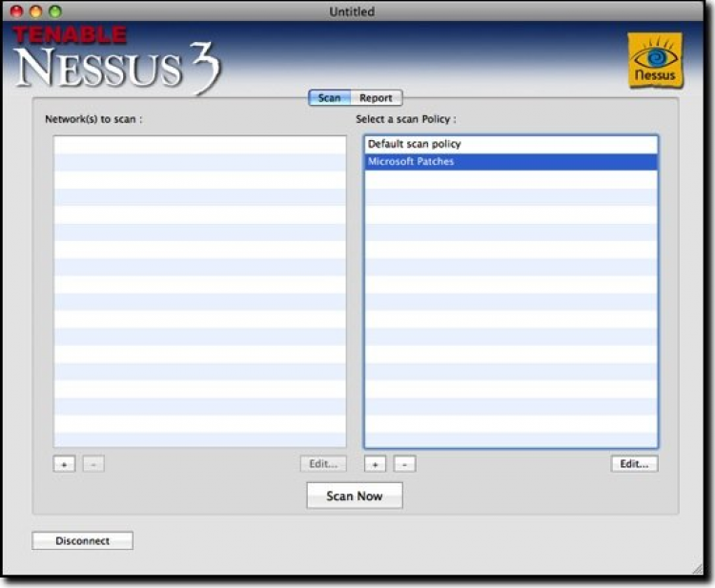This screenshot has width=715, height=588.
Task: Remove selected scan policy with minus button
Action: point(404,464)
